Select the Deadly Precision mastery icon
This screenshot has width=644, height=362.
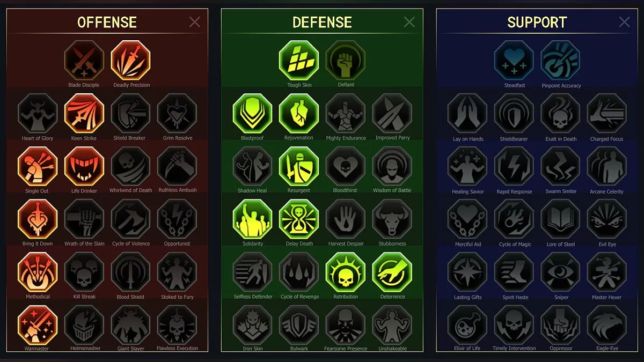(130, 60)
